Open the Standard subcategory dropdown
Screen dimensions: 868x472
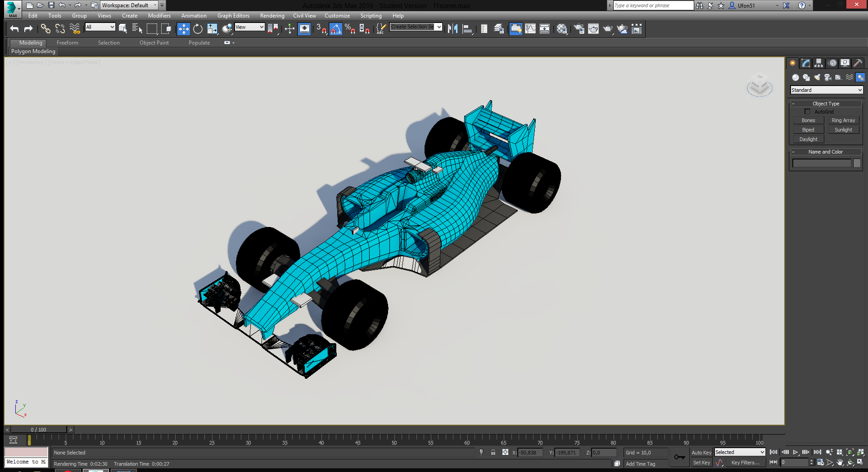(x=827, y=90)
